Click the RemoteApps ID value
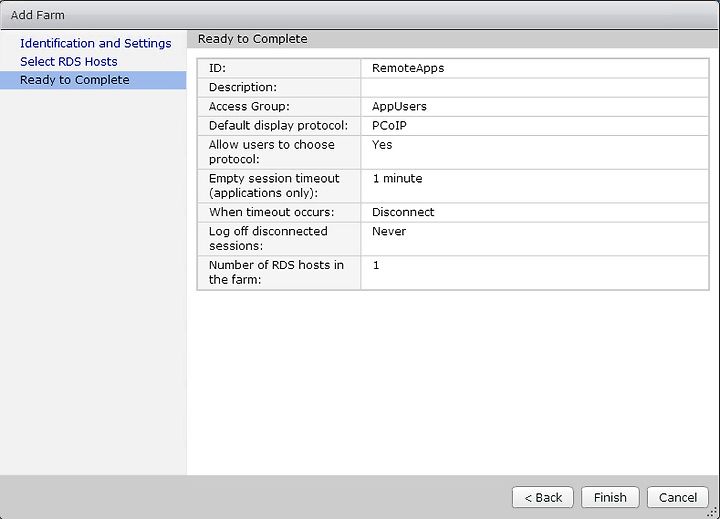 (x=408, y=68)
